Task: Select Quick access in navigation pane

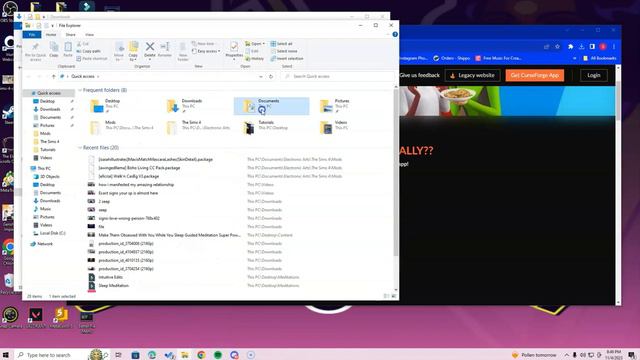Action: pos(49,93)
